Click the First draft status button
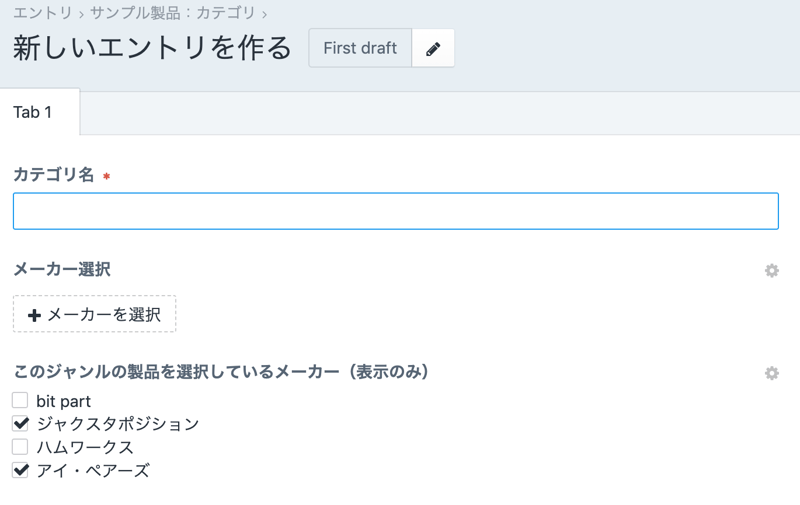The image size is (800, 505). (x=360, y=48)
